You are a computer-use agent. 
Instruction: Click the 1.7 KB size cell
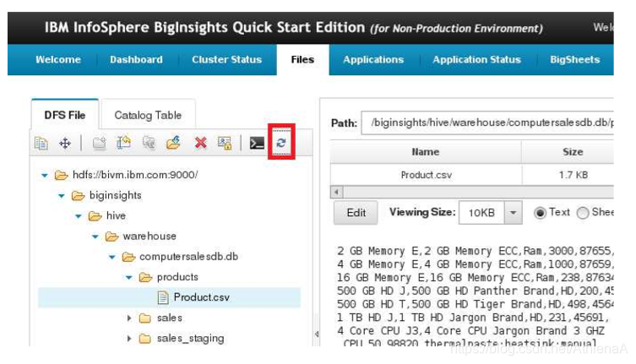click(568, 175)
